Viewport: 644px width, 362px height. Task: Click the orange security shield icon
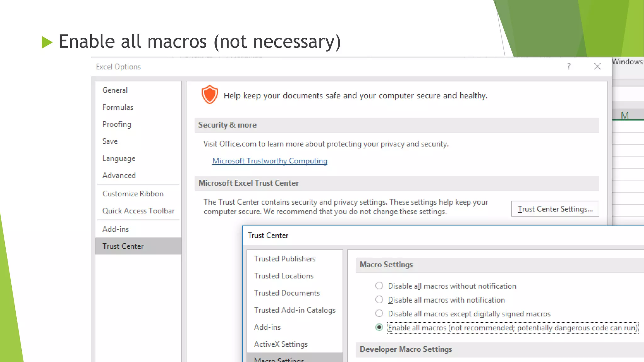209,95
